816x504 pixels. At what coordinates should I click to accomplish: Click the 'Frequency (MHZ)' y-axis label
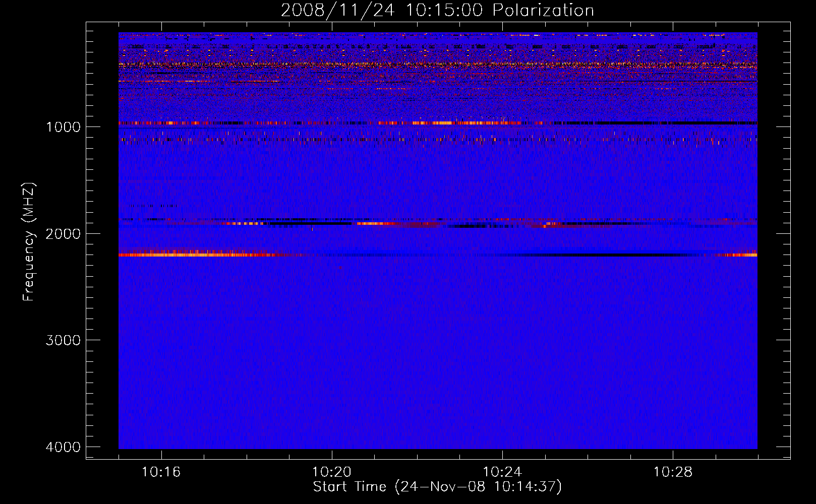[29, 242]
